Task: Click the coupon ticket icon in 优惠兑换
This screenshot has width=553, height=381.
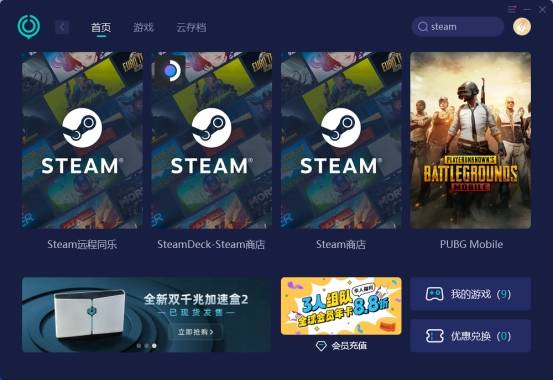Action: click(434, 336)
